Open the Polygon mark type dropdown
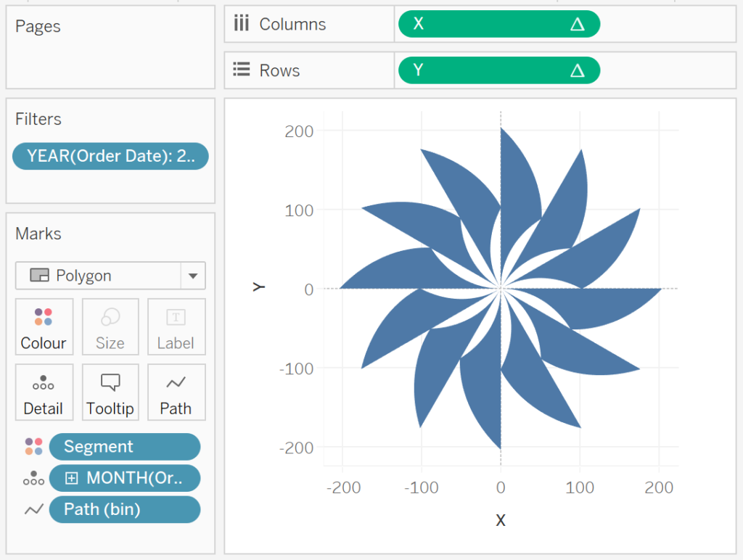This screenshot has height=560, width=743. (110, 275)
